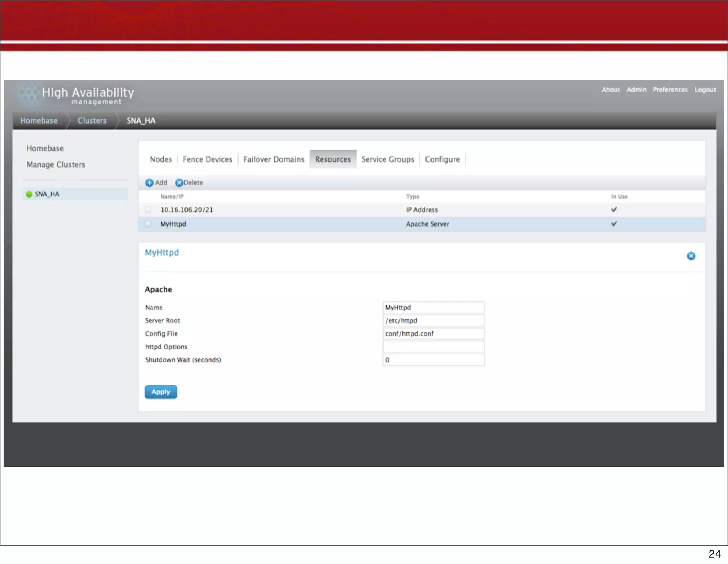Tick the 10.16.106.20/21 resource checkbox
The height and width of the screenshot is (564, 728).
click(148, 210)
